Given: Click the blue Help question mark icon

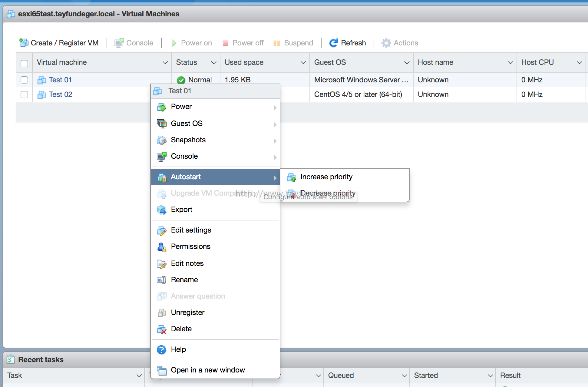Looking at the screenshot, I should click(x=161, y=350).
